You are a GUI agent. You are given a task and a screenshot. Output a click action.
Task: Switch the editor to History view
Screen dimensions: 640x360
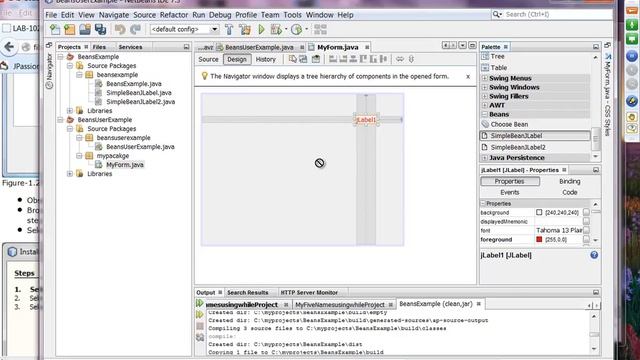[x=266, y=59]
